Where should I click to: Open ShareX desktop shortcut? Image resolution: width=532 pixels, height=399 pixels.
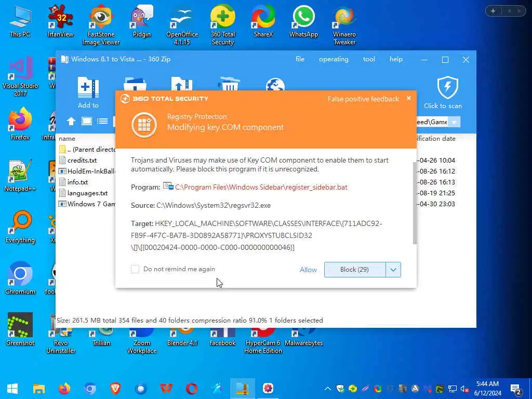coord(263,21)
